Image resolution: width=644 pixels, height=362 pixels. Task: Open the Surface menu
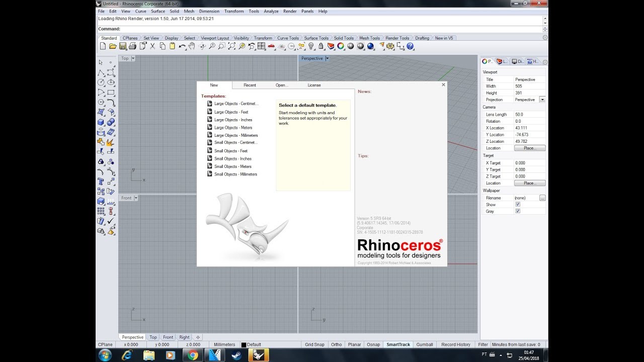point(158,11)
